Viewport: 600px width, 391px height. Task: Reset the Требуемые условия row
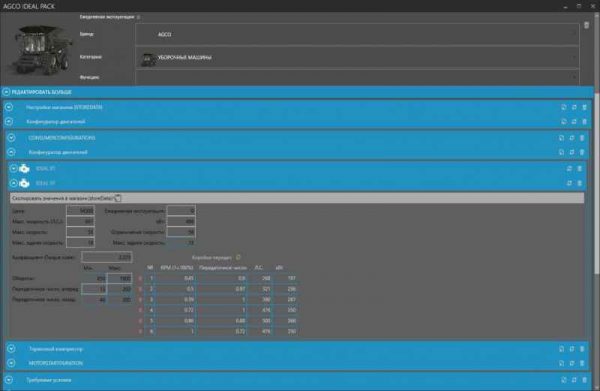pyautogui.click(x=574, y=380)
